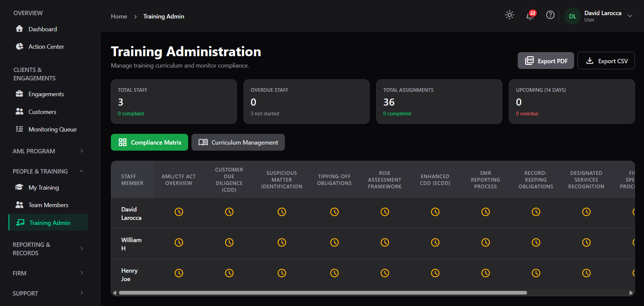Viewport: 644px width, 306px height.
Task: Select Training Admin in sidebar
Action: 48,222
